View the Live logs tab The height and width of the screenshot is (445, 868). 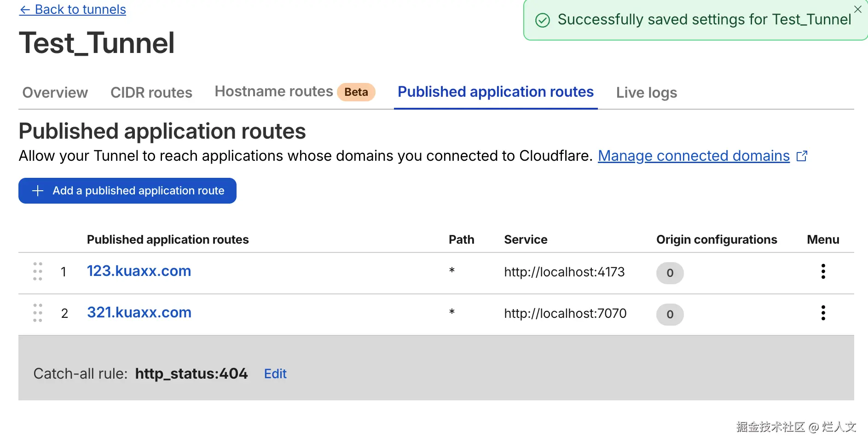[647, 93]
